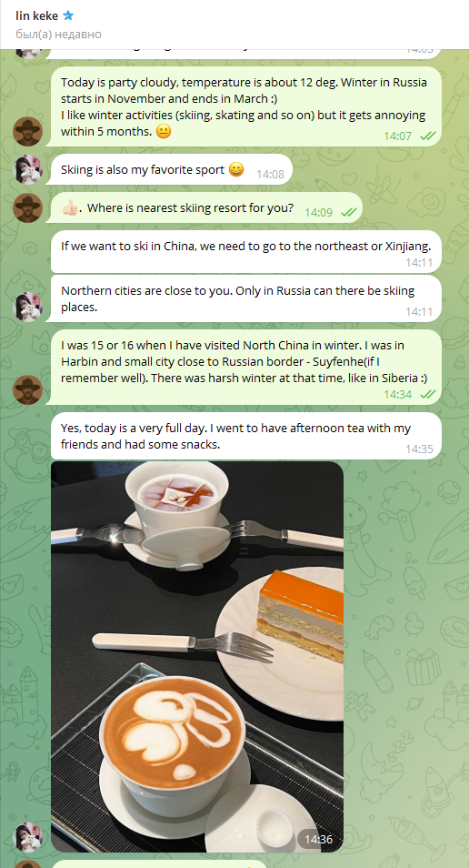Click the neutral face emoji after "5 months"
The width and height of the screenshot is (469, 868).
click(x=164, y=132)
